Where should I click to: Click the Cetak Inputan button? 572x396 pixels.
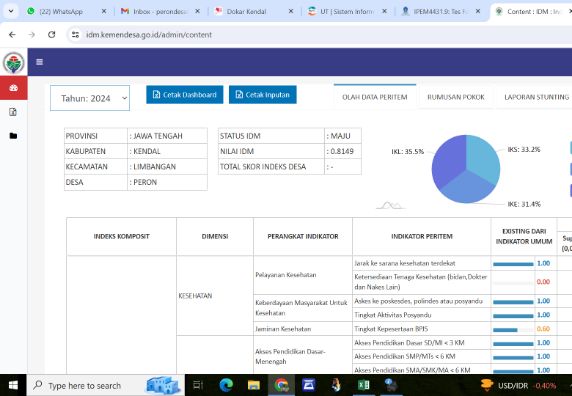click(x=263, y=95)
